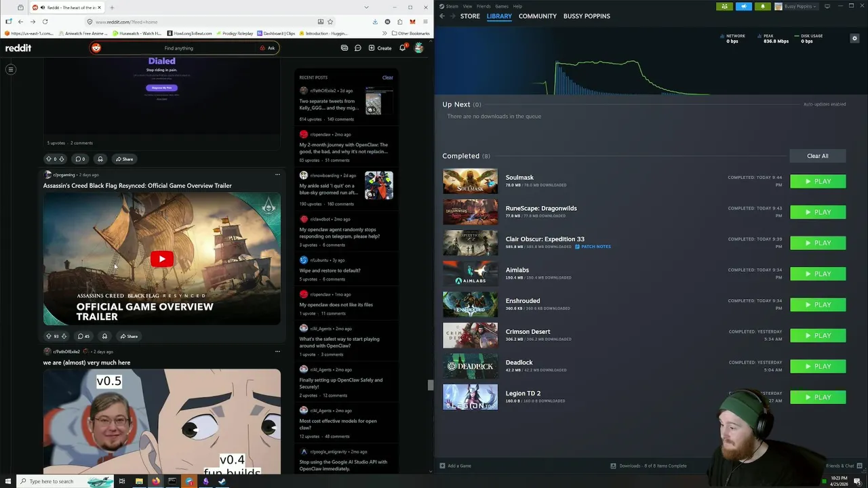
Task: Open the overflow menu of the r/PathOfExile2 post
Action: pyautogui.click(x=277, y=351)
